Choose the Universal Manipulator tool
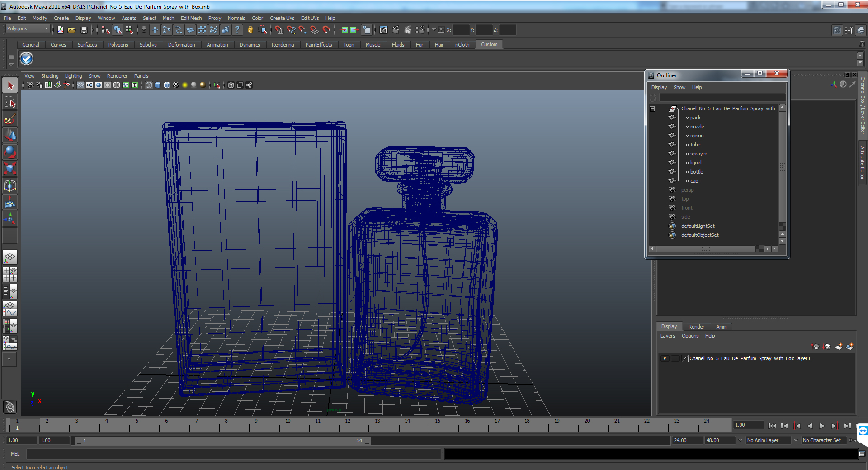The width and height of the screenshot is (868, 470). [10, 185]
